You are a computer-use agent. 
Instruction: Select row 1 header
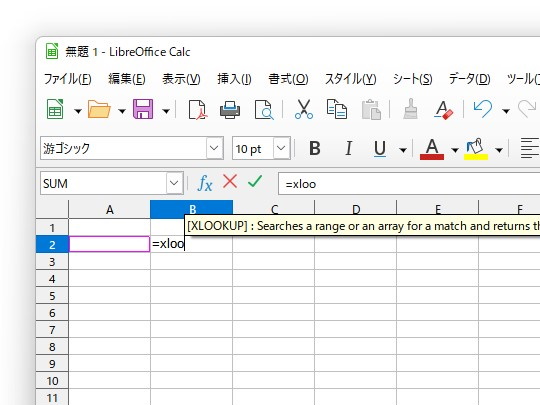(x=52, y=227)
